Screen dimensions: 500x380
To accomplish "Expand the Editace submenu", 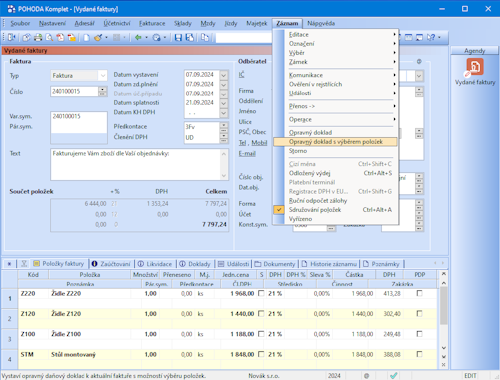I will pos(336,34).
